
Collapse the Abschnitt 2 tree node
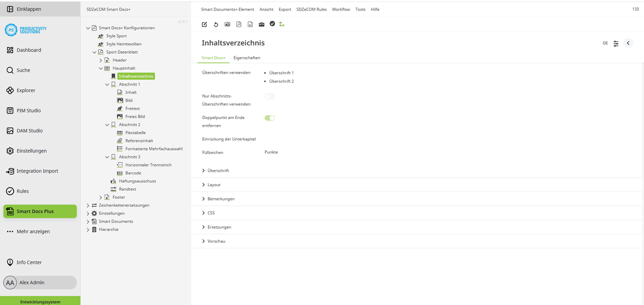[x=107, y=124]
